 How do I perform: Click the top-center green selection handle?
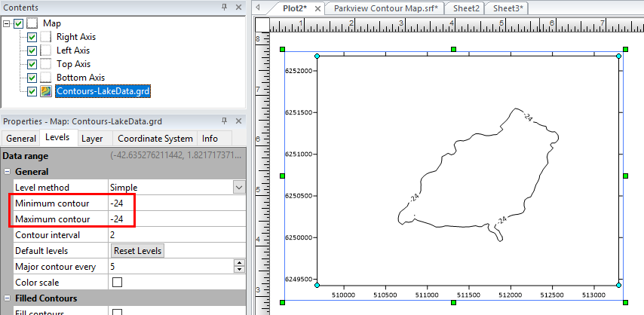pos(453,49)
